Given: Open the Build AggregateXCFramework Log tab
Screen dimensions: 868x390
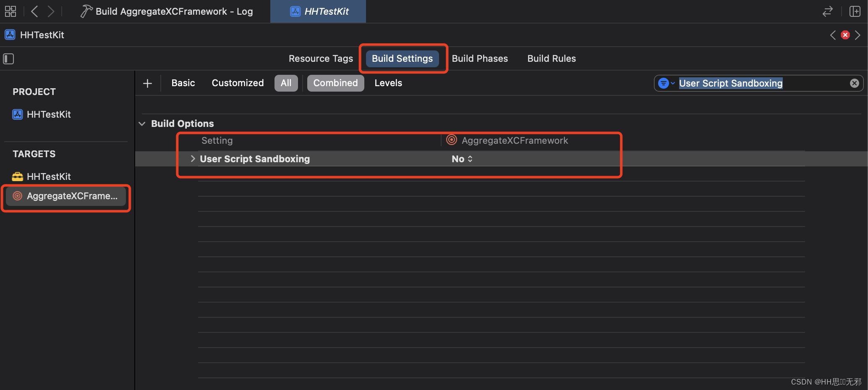Looking at the screenshot, I should click(167, 11).
